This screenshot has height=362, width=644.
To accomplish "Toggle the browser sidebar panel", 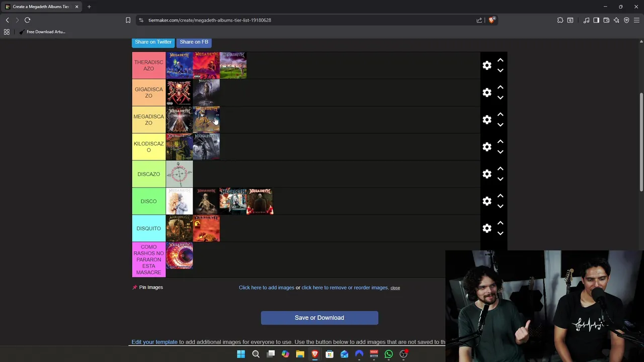I will pyautogui.click(x=596, y=20).
